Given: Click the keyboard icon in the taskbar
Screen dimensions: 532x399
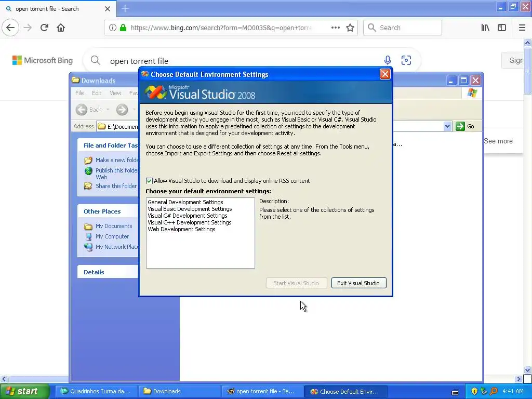Looking at the screenshot, I should pos(455,392).
